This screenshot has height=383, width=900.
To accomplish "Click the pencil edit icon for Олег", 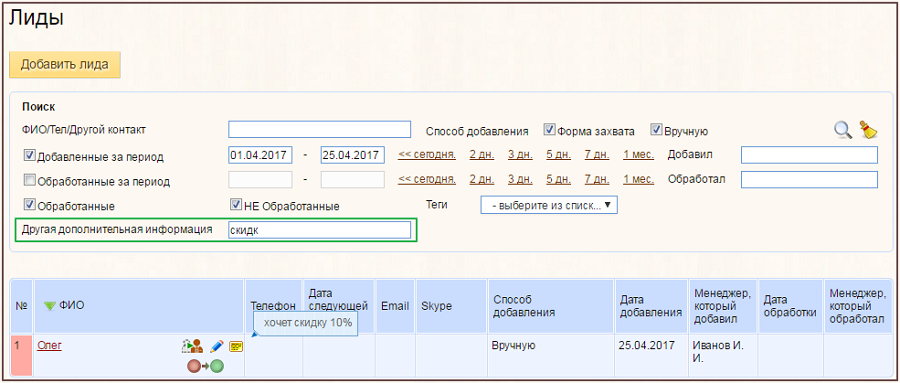I will [216, 346].
